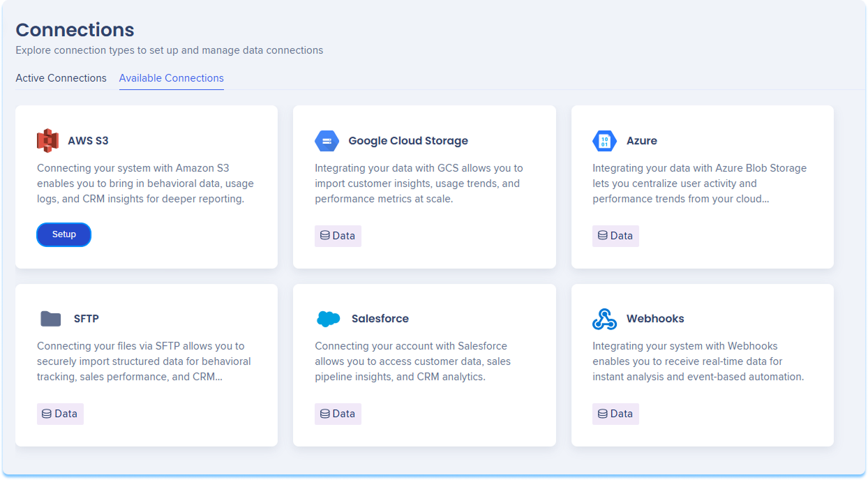The height and width of the screenshot is (480, 868).
Task: Click the 'Explore connection types' subtitle text
Action: (170, 50)
